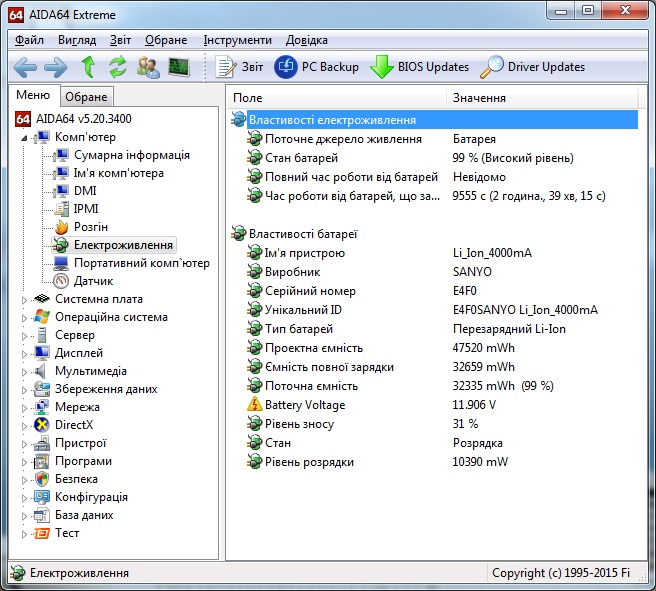This screenshot has width=656, height=591.
Task: Expand the Дисплей node
Action: (24, 353)
